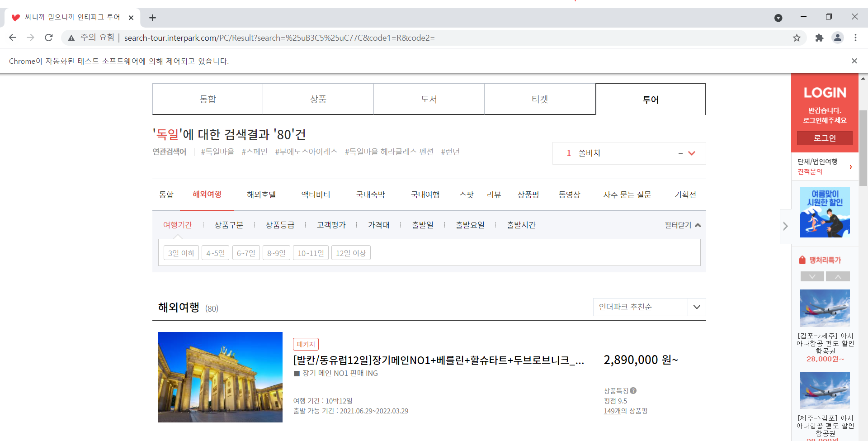Open a new browser tab with plus icon
The height and width of the screenshot is (441, 868).
pyautogui.click(x=153, y=18)
